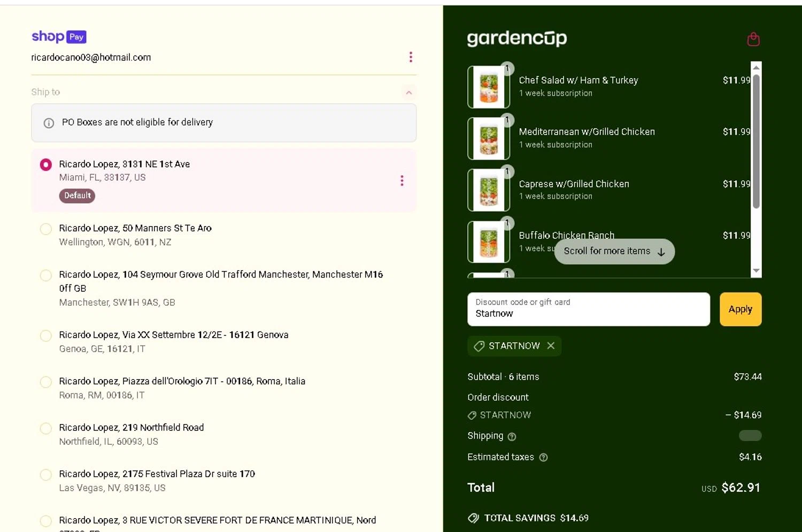
Task: Click the total USD $62.91
Action: coord(731,488)
